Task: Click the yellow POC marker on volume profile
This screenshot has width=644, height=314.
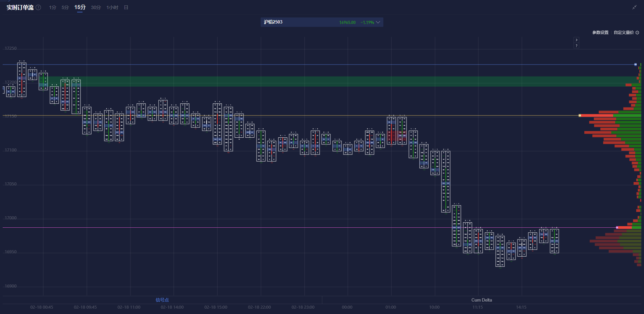Action: (x=580, y=116)
